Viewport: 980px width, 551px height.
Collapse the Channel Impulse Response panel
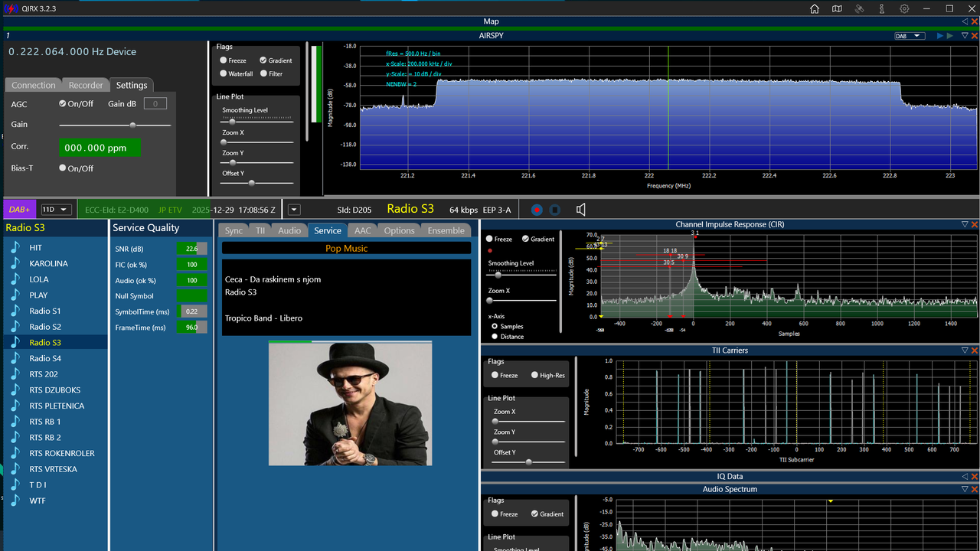[965, 224]
